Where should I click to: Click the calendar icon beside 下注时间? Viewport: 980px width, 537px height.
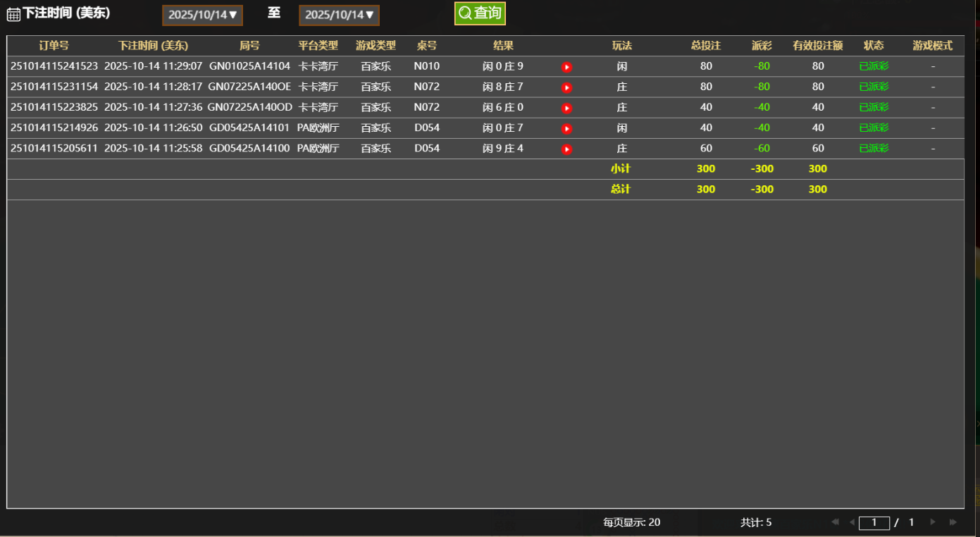pos(13,15)
